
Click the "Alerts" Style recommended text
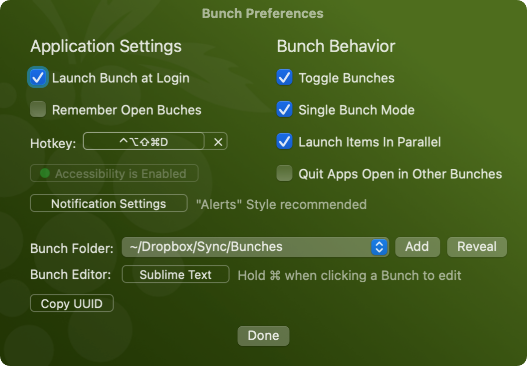point(281,204)
